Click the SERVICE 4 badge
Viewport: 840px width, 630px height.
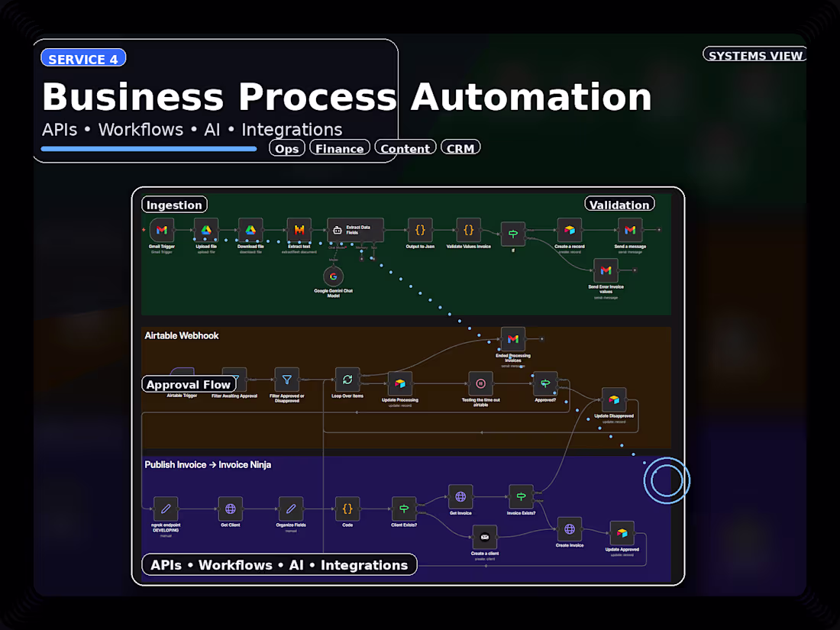pyautogui.click(x=83, y=58)
